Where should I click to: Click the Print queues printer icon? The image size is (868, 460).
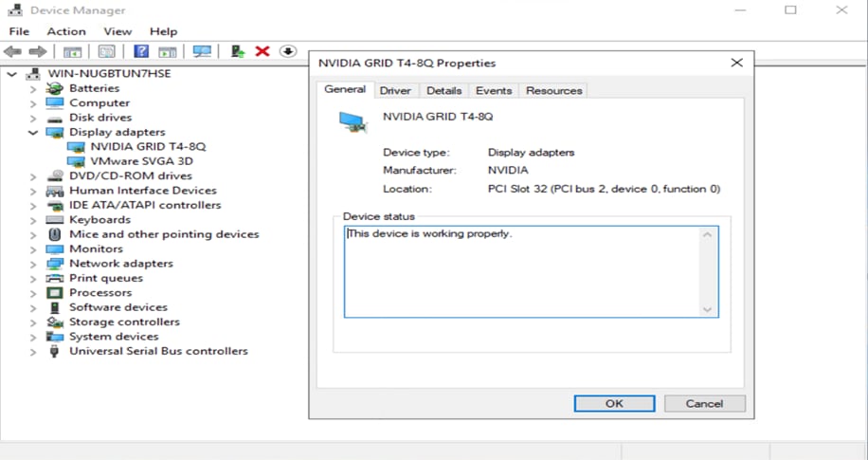pos(55,278)
